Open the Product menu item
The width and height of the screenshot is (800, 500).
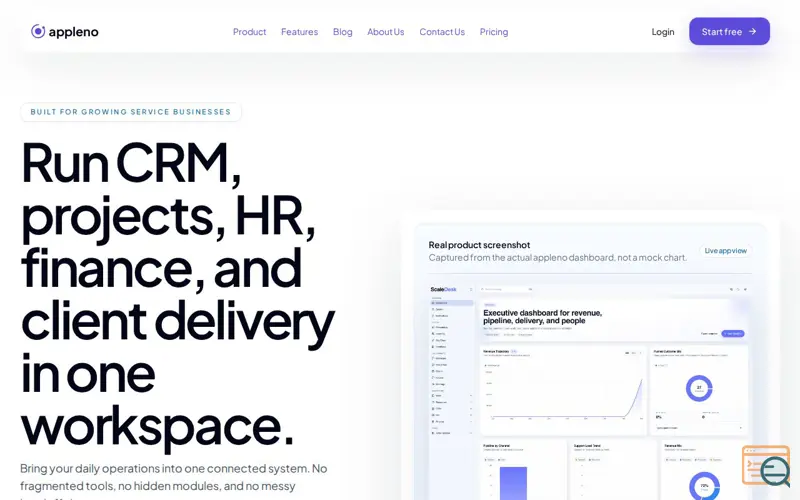249,32
